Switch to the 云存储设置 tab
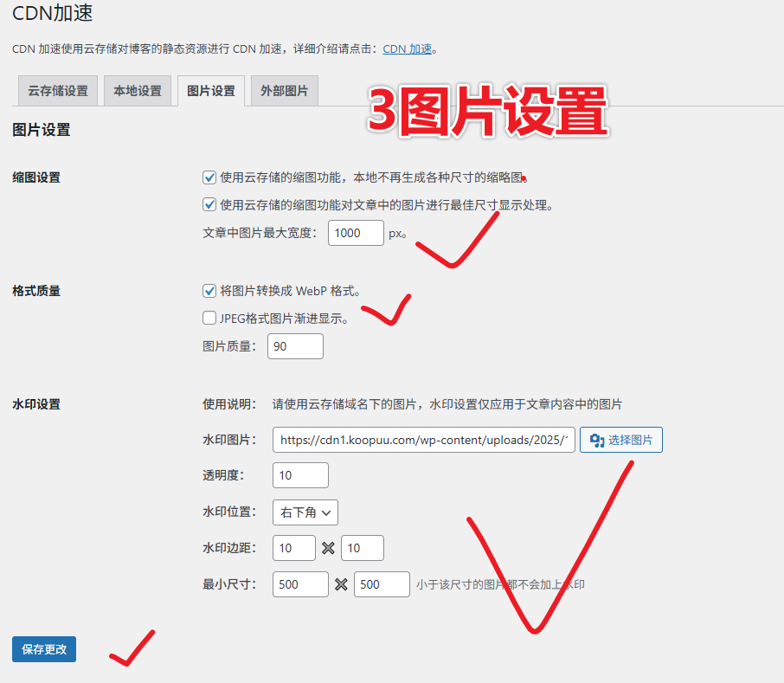The width and height of the screenshot is (784, 683). tap(57, 90)
